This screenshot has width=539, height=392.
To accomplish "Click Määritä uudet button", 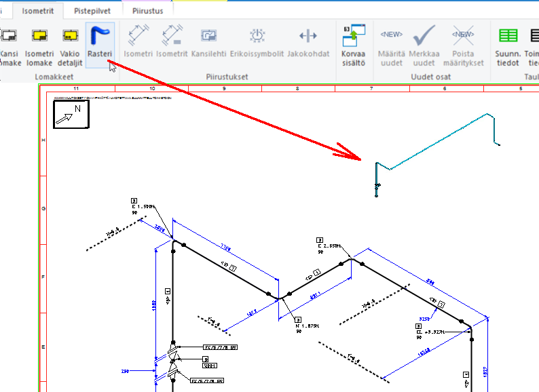I will tap(391, 36).
